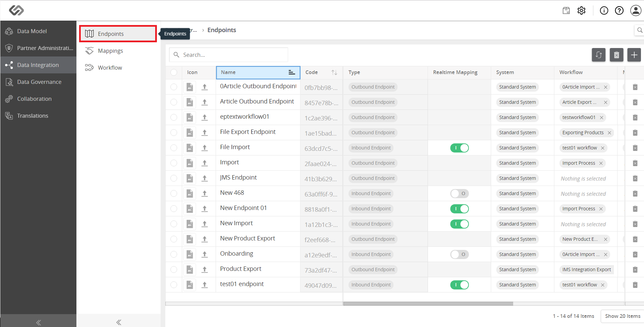Viewport: 644px width, 327px height.
Task: Delete the test01 endpoint row via trash icon
Action: coord(635,285)
